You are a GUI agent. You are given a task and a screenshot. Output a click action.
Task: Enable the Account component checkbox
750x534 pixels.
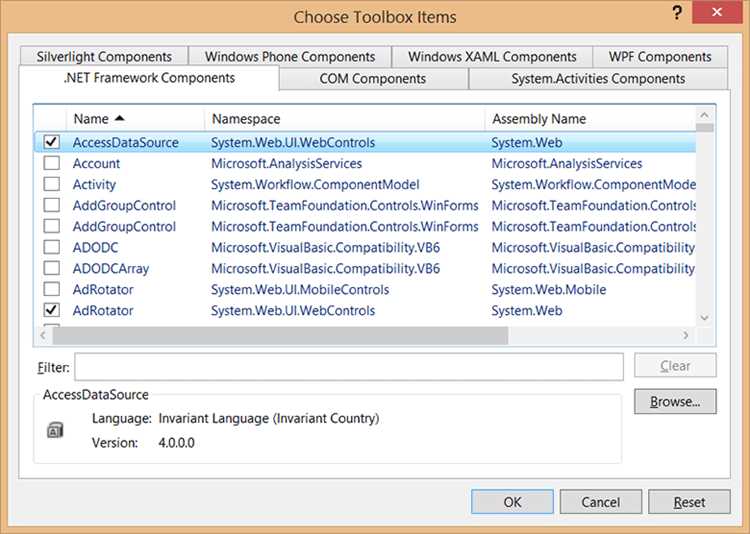(x=51, y=163)
